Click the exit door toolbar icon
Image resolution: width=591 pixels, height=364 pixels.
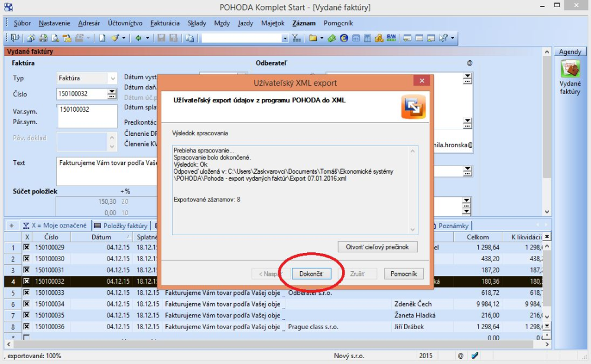tap(15, 38)
